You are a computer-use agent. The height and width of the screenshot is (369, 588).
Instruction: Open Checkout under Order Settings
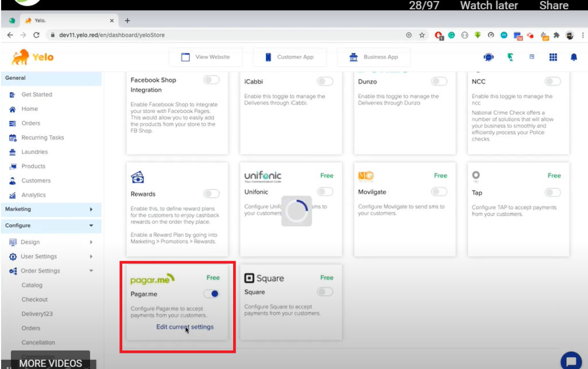[x=34, y=300]
